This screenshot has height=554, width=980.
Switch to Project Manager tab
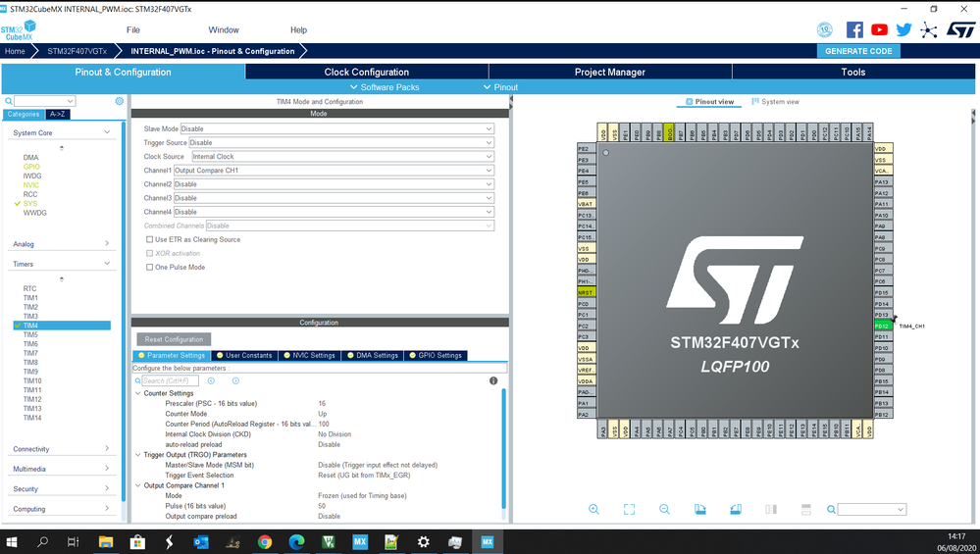[610, 72]
